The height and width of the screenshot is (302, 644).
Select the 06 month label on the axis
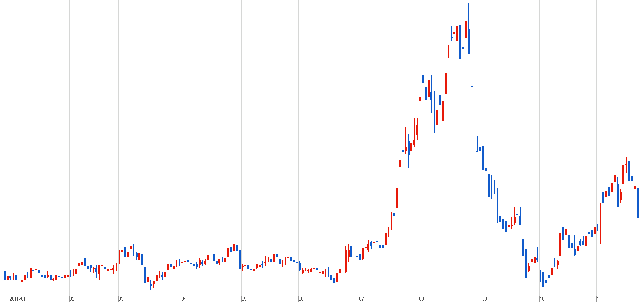(301, 299)
